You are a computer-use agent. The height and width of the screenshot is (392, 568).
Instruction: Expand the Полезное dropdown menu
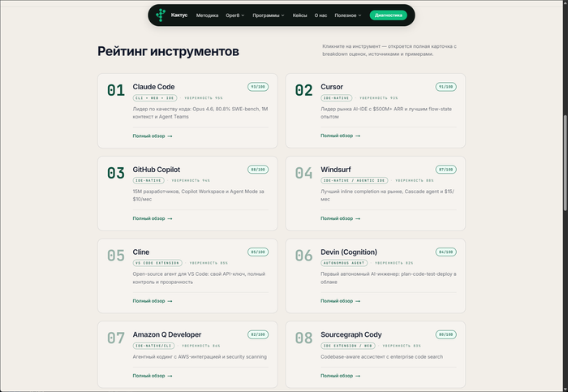348,15
